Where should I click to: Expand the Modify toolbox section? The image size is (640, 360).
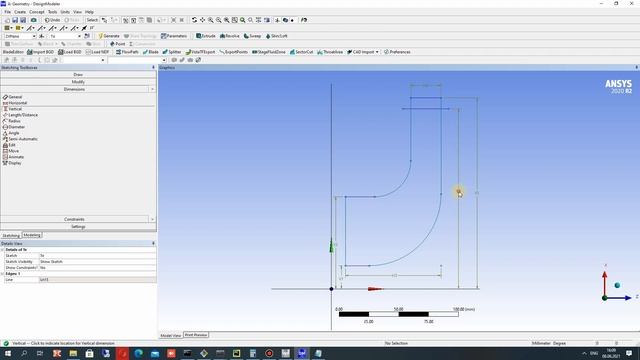click(x=78, y=82)
